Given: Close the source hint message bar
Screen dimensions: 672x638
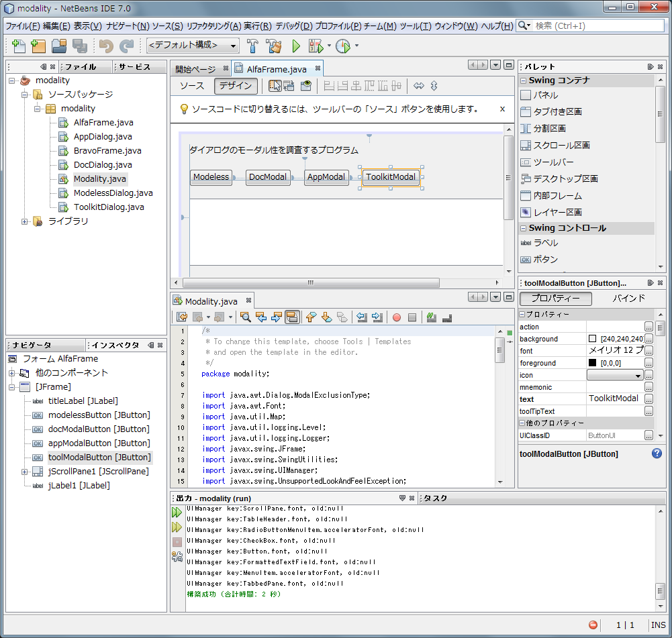Looking at the screenshot, I should [502, 109].
